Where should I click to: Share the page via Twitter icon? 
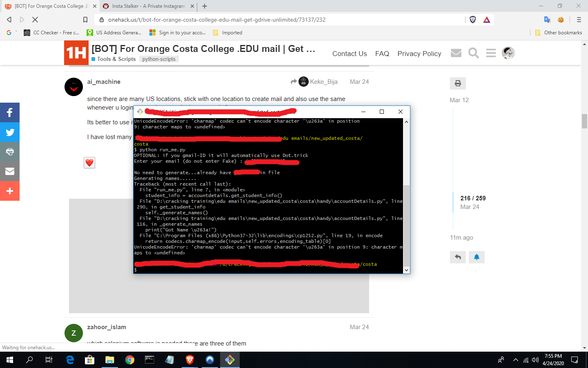click(x=10, y=132)
